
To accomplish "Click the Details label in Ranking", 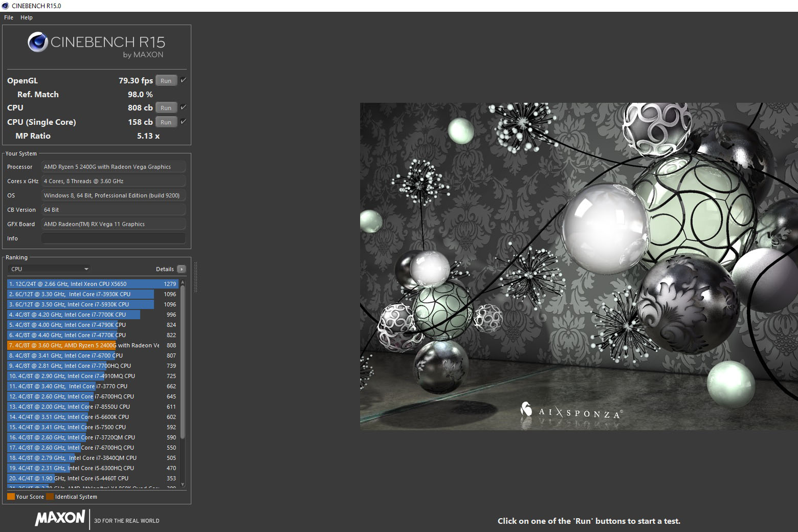I will point(165,269).
